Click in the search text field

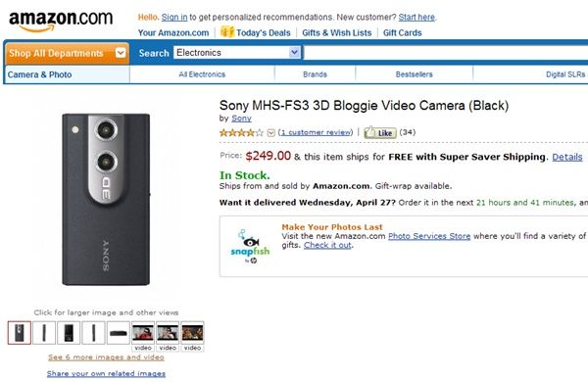(446, 53)
